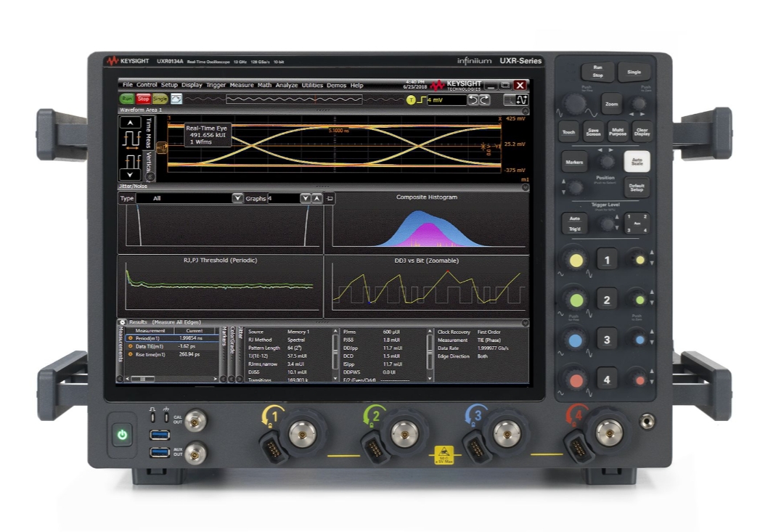Open the Measure menu

coord(241,86)
